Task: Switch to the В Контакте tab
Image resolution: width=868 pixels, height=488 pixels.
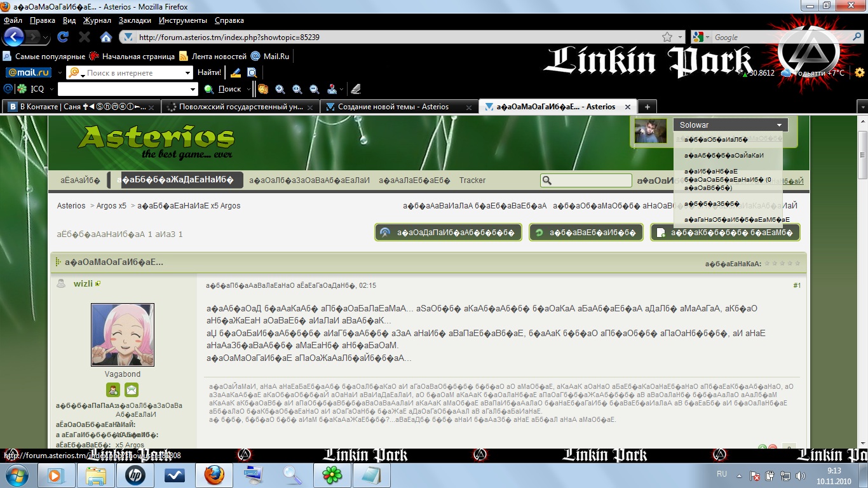Action: click(81, 107)
